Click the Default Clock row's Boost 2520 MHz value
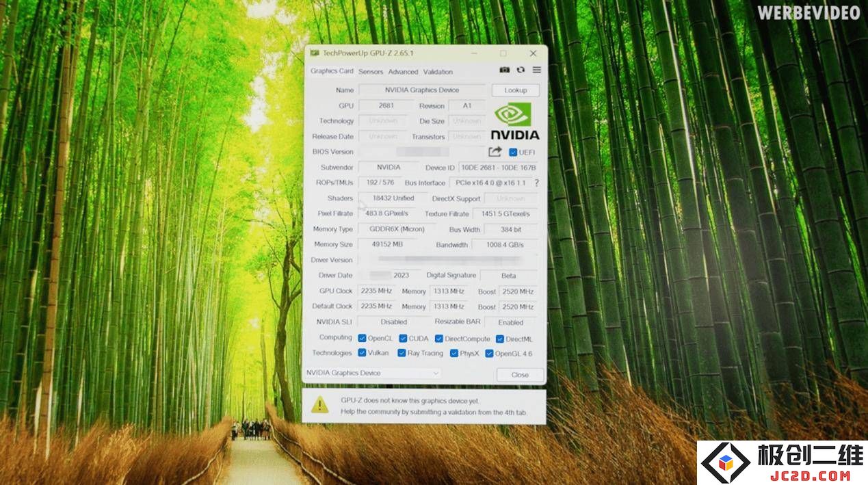This screenshot has height=485, width=868. tap(518, 307)
